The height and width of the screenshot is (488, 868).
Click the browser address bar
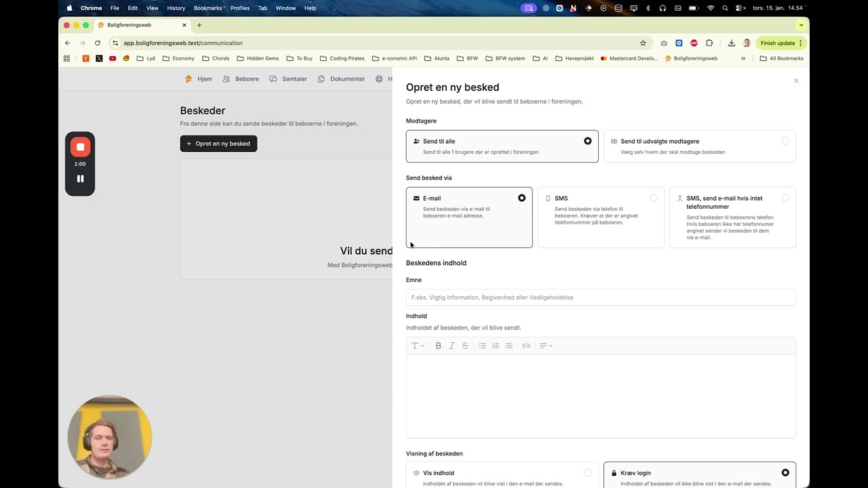coord(380,43)
